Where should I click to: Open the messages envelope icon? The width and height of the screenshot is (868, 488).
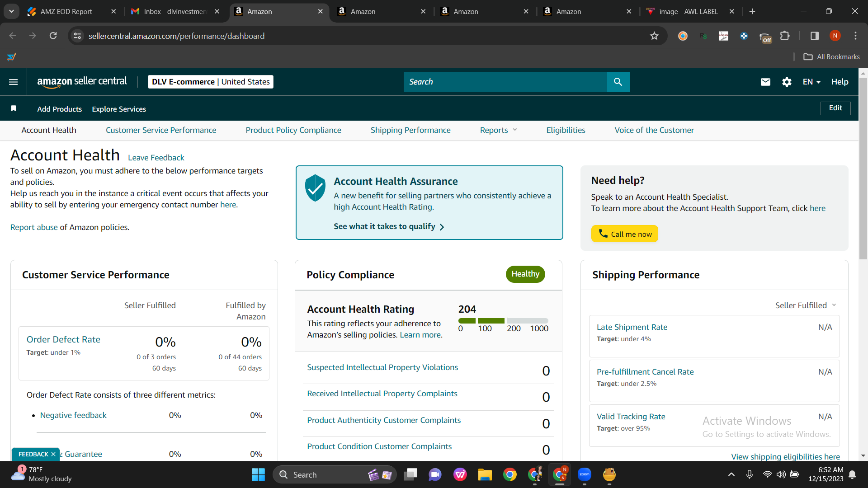click(x=765, y=82)
